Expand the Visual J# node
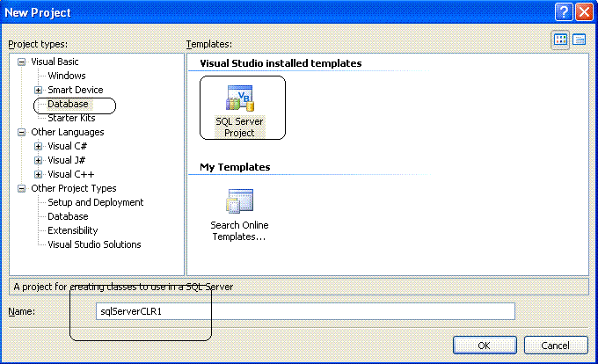The width and height of the screenshot is (598, 364). pos(38,161)
